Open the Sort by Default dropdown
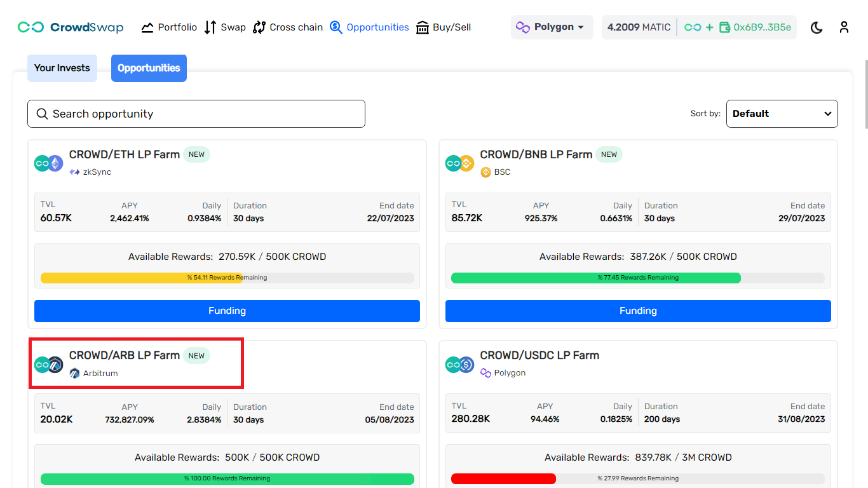Image resolution: width=868 pixels, height=488 pixels. [782, 114]
